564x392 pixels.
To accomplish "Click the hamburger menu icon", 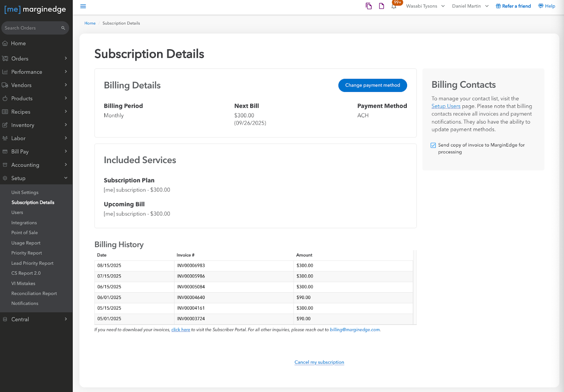I will [x=83, y=6].
